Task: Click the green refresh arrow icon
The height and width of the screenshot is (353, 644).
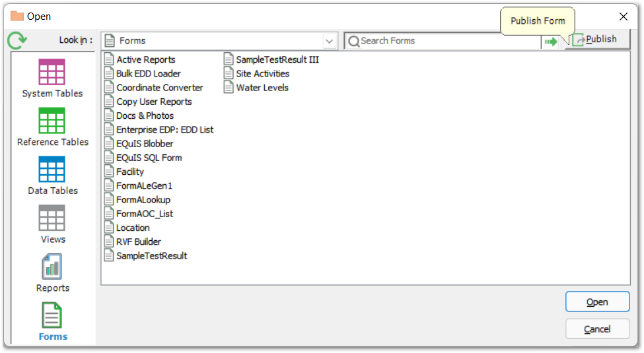Action: [17, 40]
